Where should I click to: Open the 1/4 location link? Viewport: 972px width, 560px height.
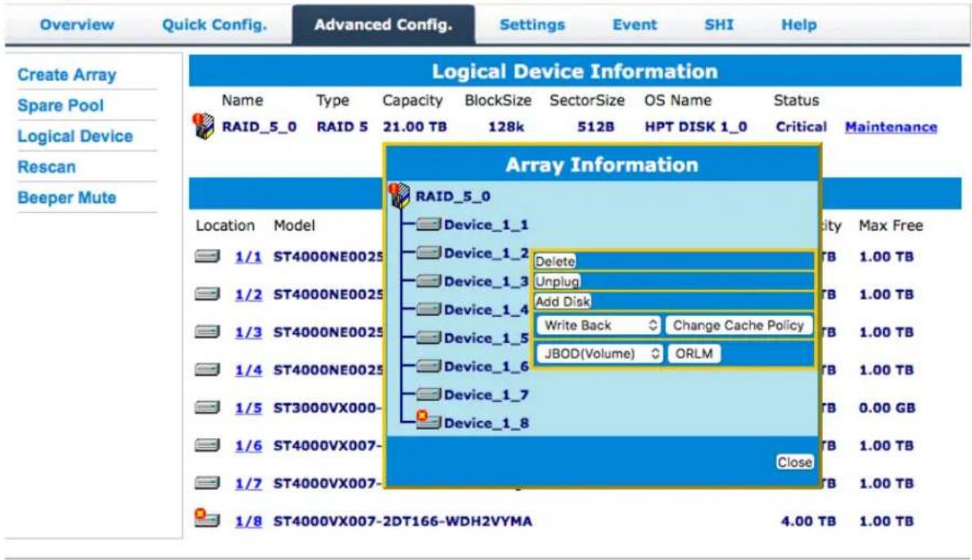[x=248, y=370]
